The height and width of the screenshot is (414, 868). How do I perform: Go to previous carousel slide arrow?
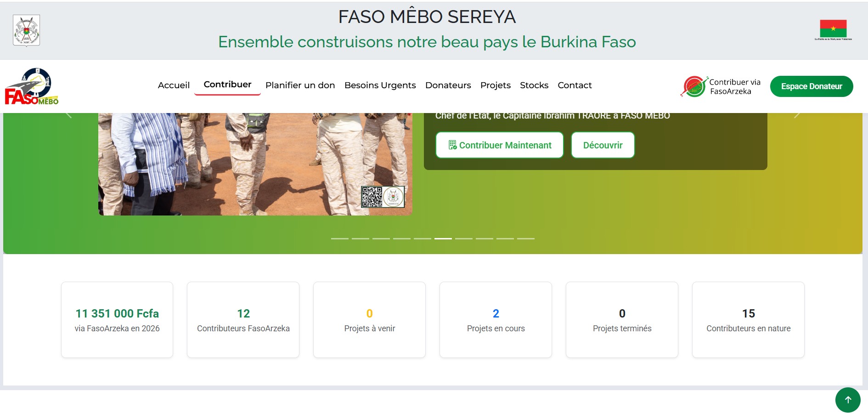[69, 115]
